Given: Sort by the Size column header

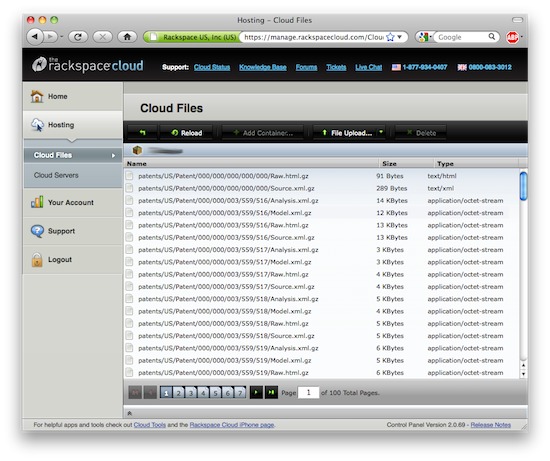Looking at the screenshot, I should tap(406, 163).
